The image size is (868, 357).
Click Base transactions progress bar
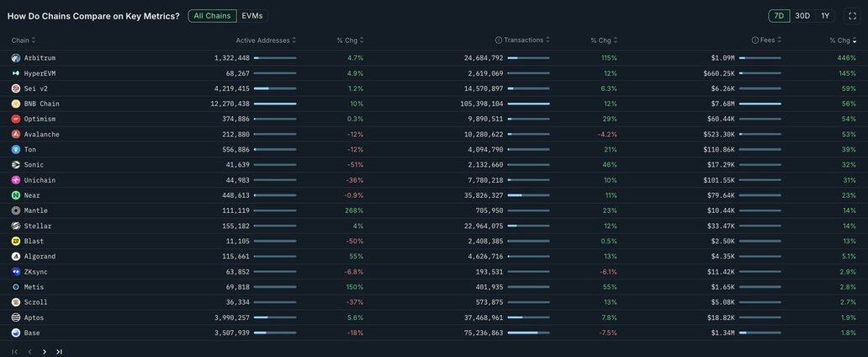pyautogui.click(x=528, y=333)
